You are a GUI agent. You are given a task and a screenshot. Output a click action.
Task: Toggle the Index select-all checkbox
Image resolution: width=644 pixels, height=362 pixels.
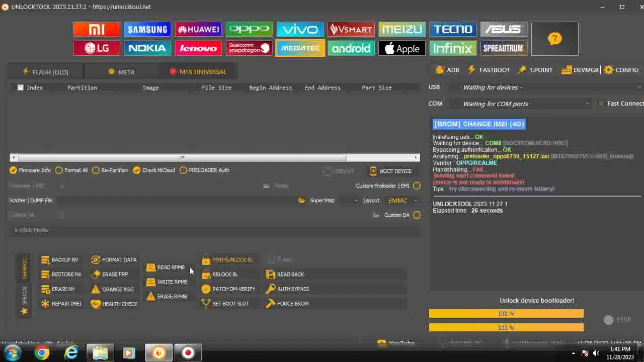(20, 88)
